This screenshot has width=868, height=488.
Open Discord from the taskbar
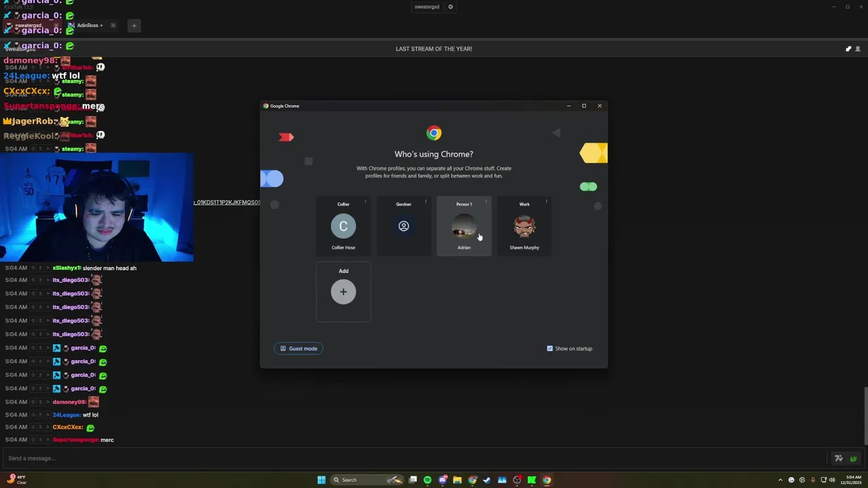point(442,480)
